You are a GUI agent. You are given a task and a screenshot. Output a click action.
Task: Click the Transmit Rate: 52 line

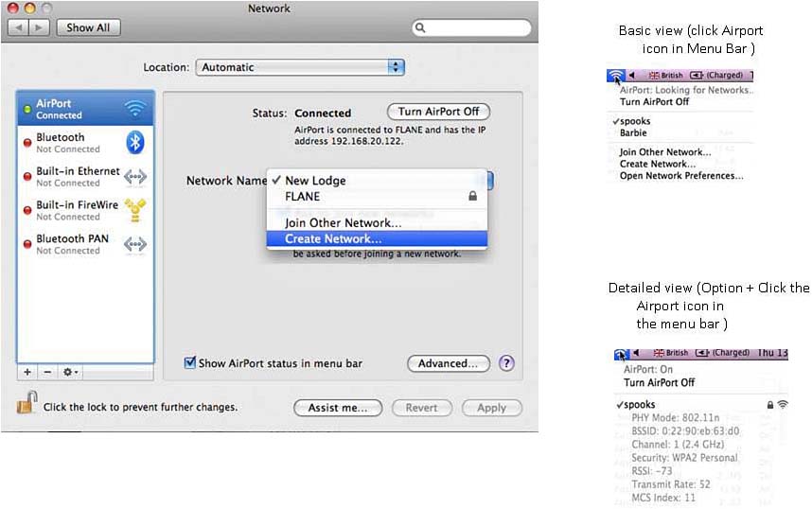click(x=671, y=484)
